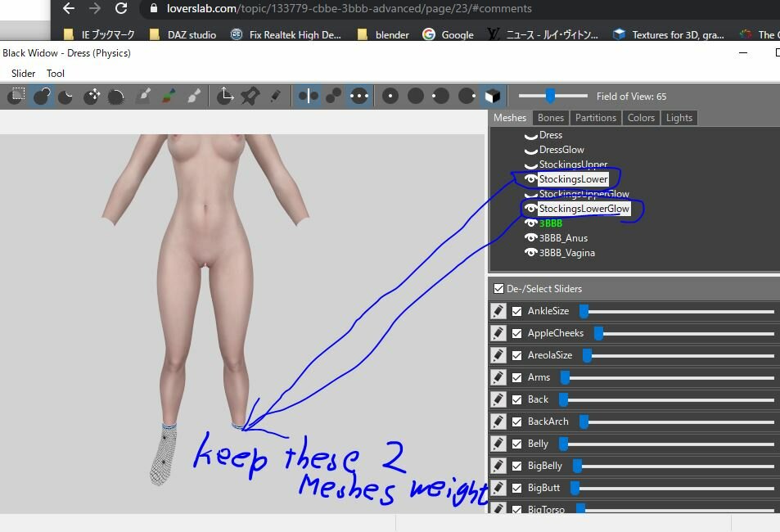
Task: Click edit pencil for Arms slider
Action: (x=498, y=377)
